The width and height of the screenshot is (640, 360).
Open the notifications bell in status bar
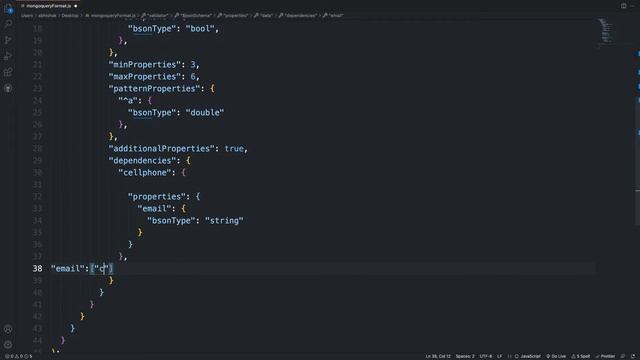click(633, 356)
